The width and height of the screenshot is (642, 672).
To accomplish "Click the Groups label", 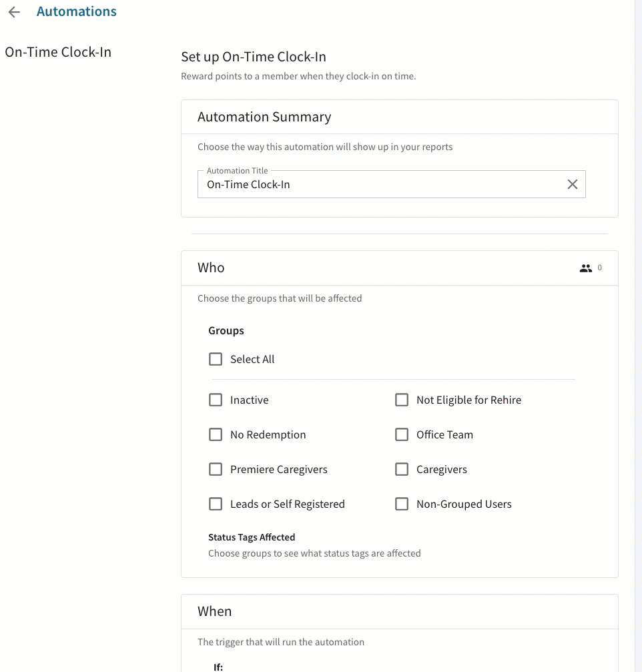I will pos(226,331).
